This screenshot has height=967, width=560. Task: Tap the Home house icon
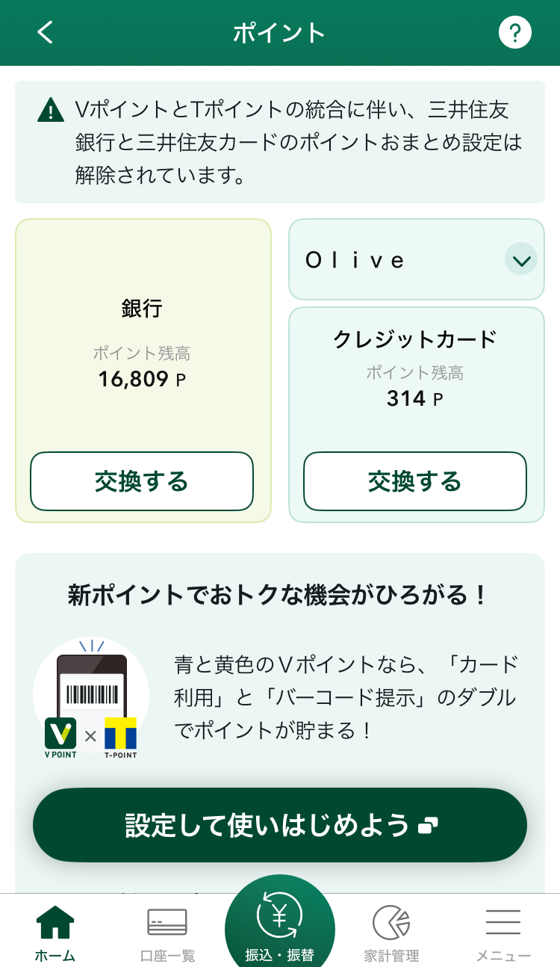(55, 923)
